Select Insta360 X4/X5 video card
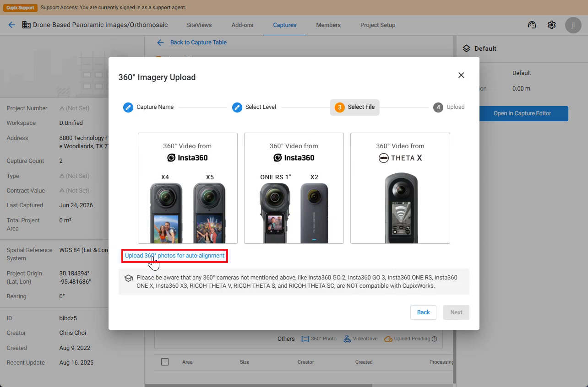This screenshot has width=588, height=387. (188, 188)
